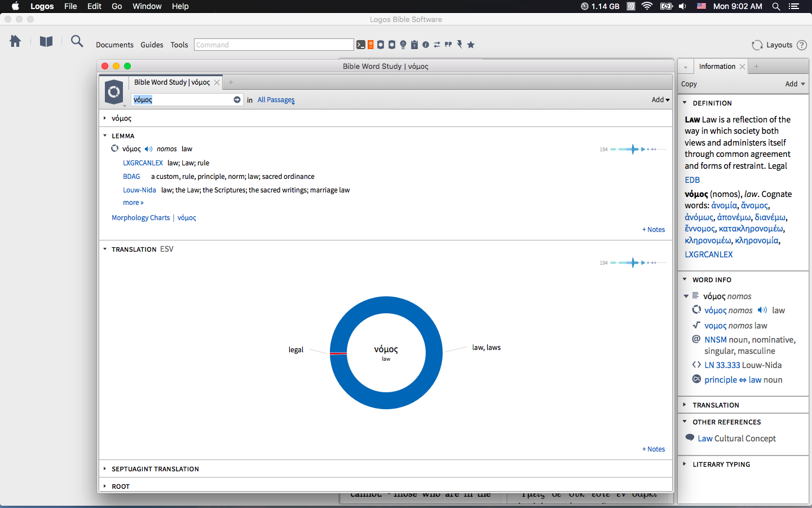812x508 pixels.
Task: Click the quotation marks shortcut icon
Action: (x=448, y=45)
